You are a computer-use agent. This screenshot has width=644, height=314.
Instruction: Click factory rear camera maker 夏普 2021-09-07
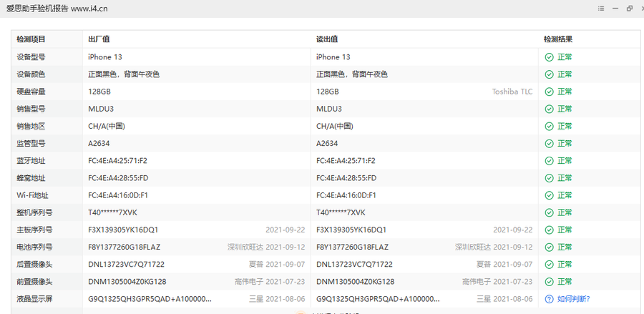point(277,265)
